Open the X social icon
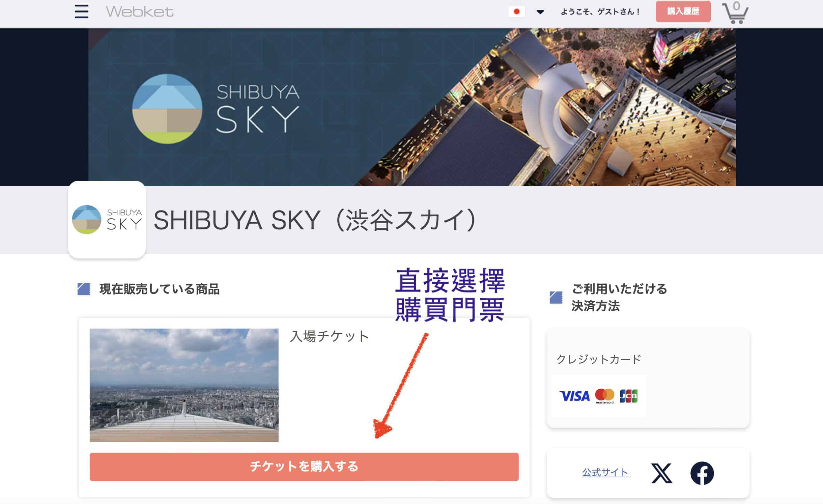The height and width of the screenshot is (504, 823). point(661,473)
